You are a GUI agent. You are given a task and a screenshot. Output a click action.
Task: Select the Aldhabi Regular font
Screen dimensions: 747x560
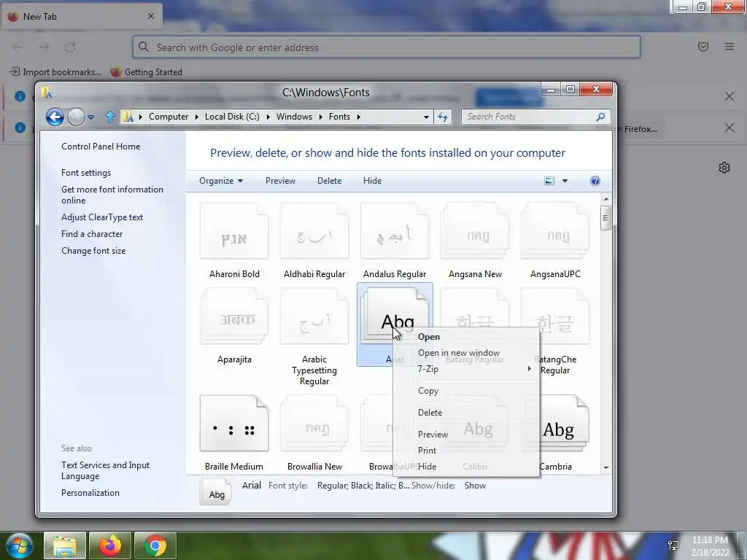click(x=314, y=241)
